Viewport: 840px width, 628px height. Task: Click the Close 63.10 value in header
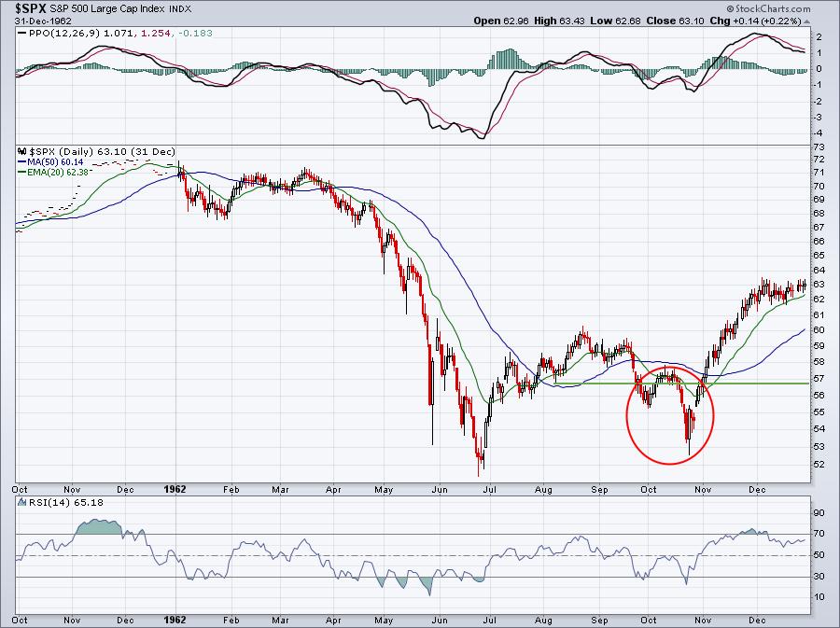pyautogui.click(x=657, y=20)
